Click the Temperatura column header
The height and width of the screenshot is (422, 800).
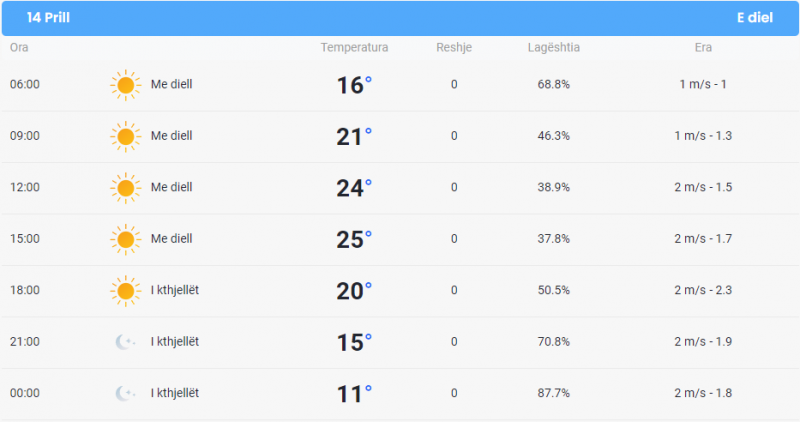tap(354, 47)
